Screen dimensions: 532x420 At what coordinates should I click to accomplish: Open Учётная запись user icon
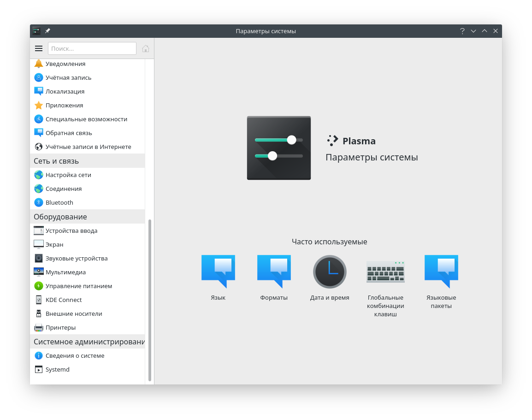pos(39,78)
